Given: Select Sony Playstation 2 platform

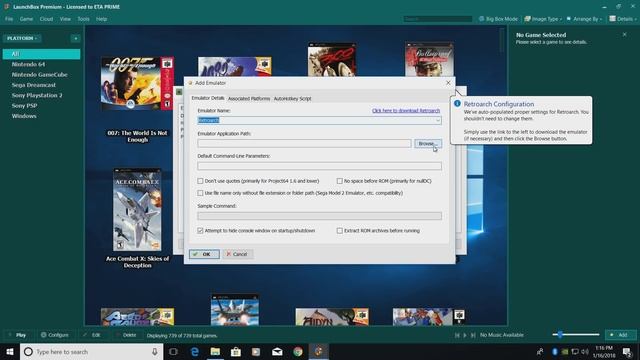Looking at the screenshot, I should click(37, 95).
